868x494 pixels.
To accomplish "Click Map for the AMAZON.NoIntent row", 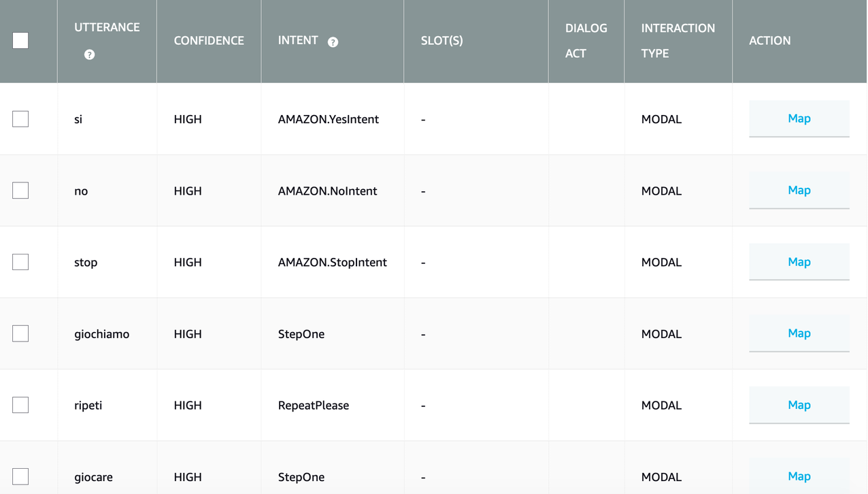I will coord(799,191).
